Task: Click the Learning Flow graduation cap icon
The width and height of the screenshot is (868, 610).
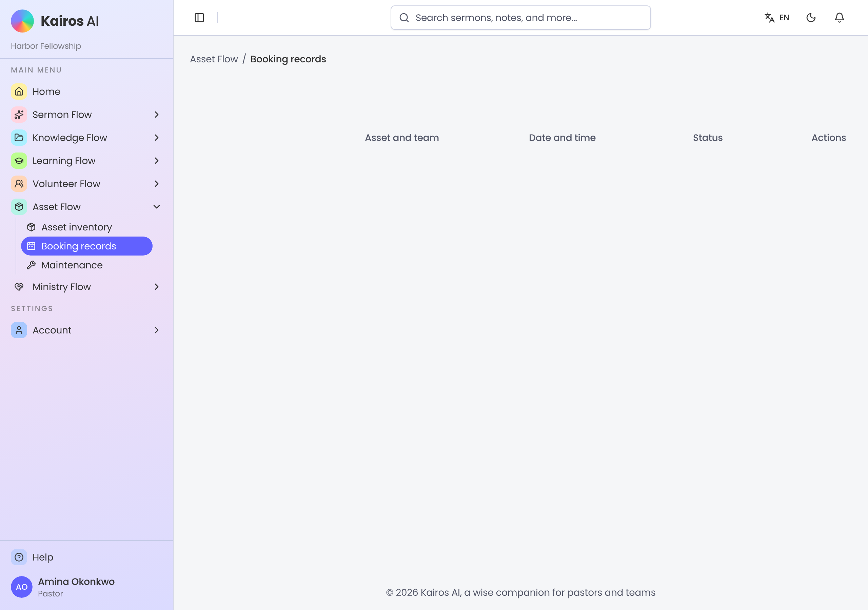Action: click(19, 161)
